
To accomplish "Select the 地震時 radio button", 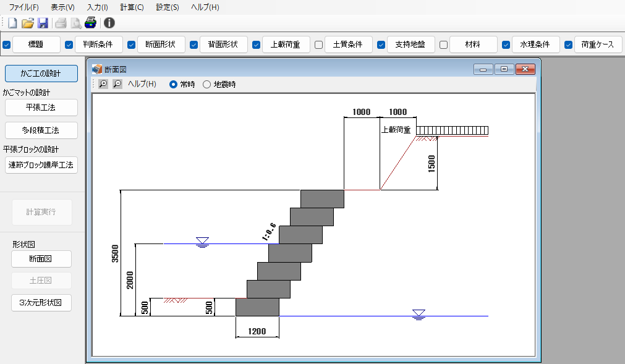I will [x=206, y=85].
